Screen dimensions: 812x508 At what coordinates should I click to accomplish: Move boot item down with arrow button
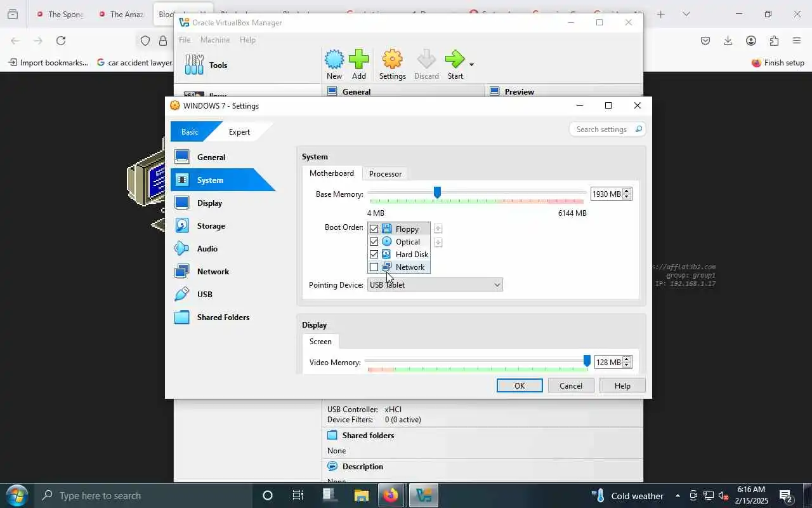point(438,243)
